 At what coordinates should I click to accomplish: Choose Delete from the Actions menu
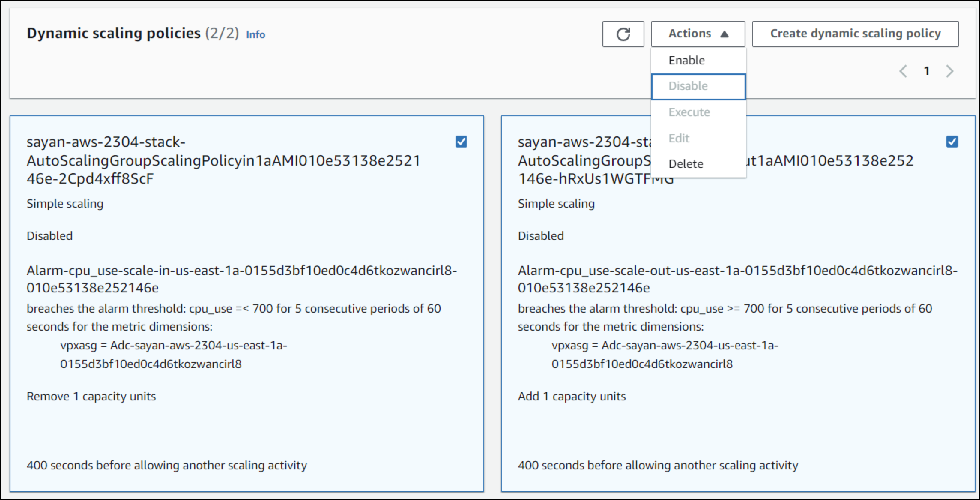698,164
